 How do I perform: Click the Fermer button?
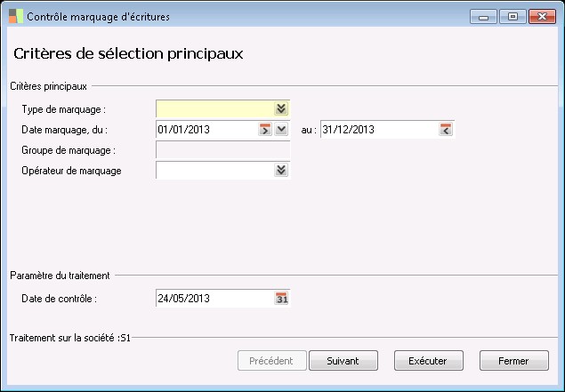513,361
